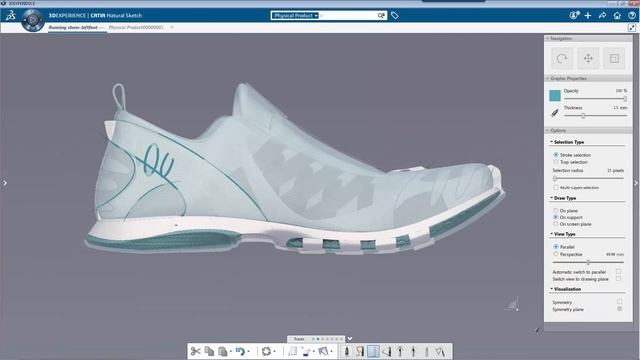Viewport: 640px width, 360px height.
Task: Click the search magnifier icon
Action: point(381,16)
